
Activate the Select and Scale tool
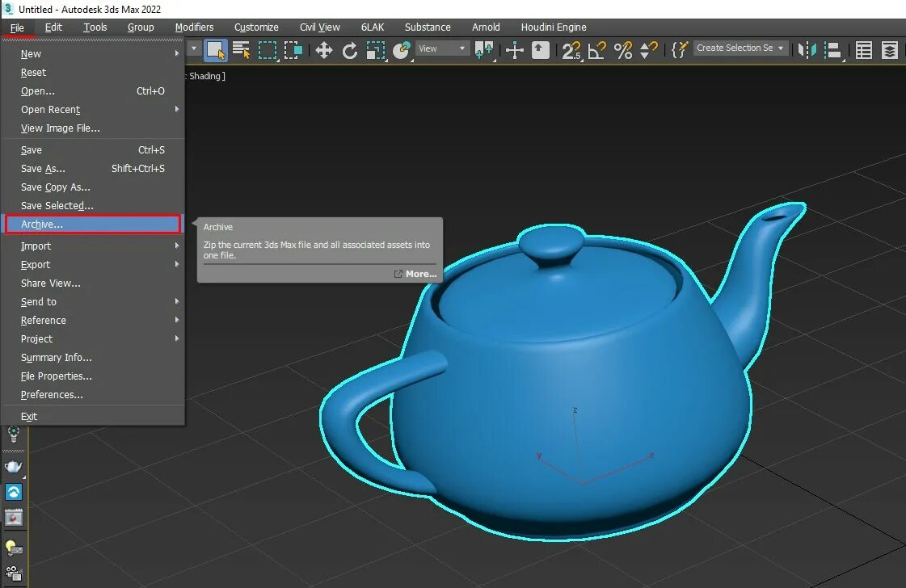point(376,50)
